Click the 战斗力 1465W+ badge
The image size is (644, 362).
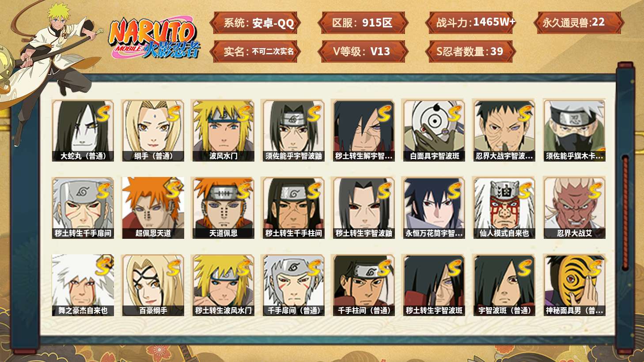(470, 23)
